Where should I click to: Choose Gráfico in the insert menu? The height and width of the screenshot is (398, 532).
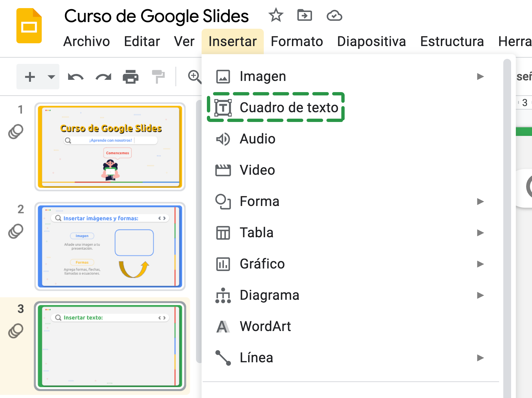[352, 264]
